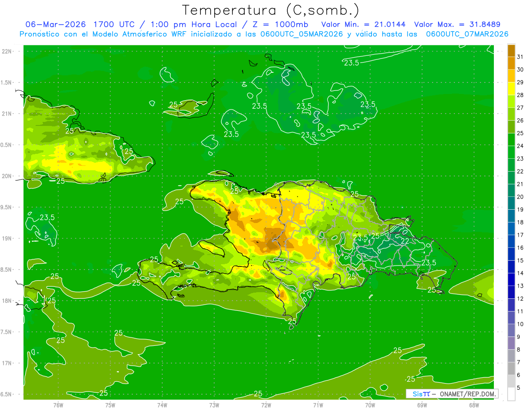
Task: Click the '20N' latitude axis label
Action: point(7,176)
